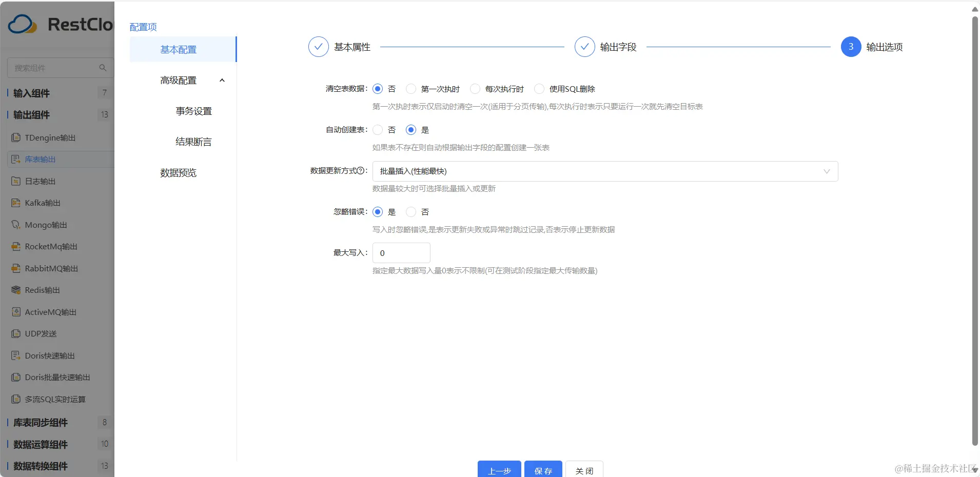Select 否 for 自动创建表
Image resolution: width=980 pixels, height=477 pixels.
tap(378, 130)
